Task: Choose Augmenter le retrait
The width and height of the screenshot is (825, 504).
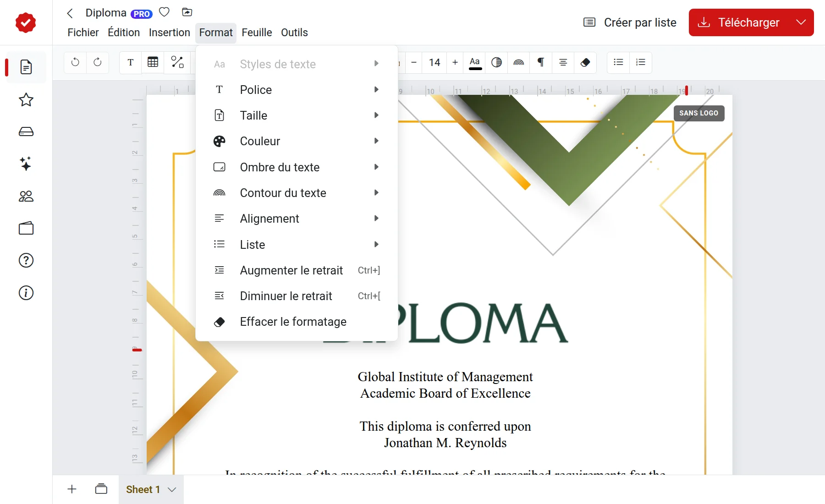Action: coord(297,270)
